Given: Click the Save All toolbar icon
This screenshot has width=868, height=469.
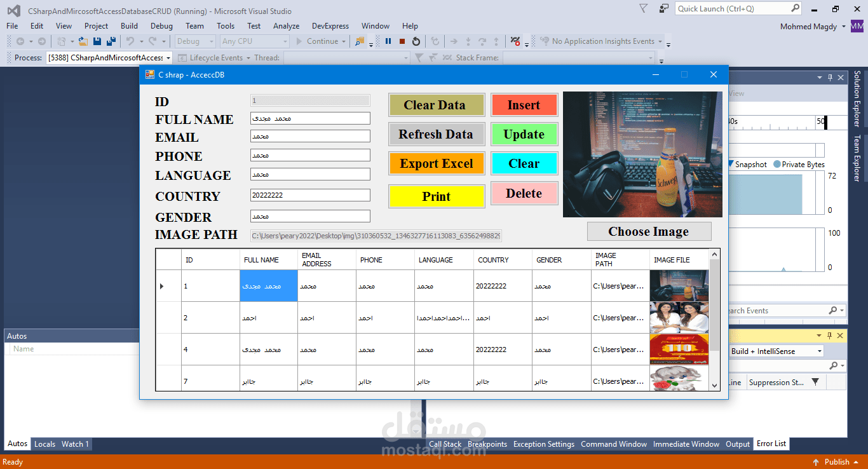Looking at the screenshot, I should [x=112, y=41].
